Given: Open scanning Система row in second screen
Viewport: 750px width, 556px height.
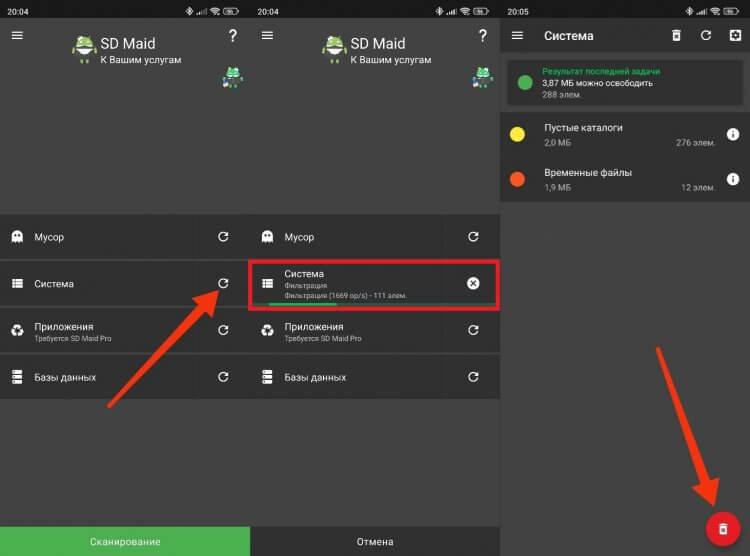Looking at the screenshot, I should pos(374,285).
